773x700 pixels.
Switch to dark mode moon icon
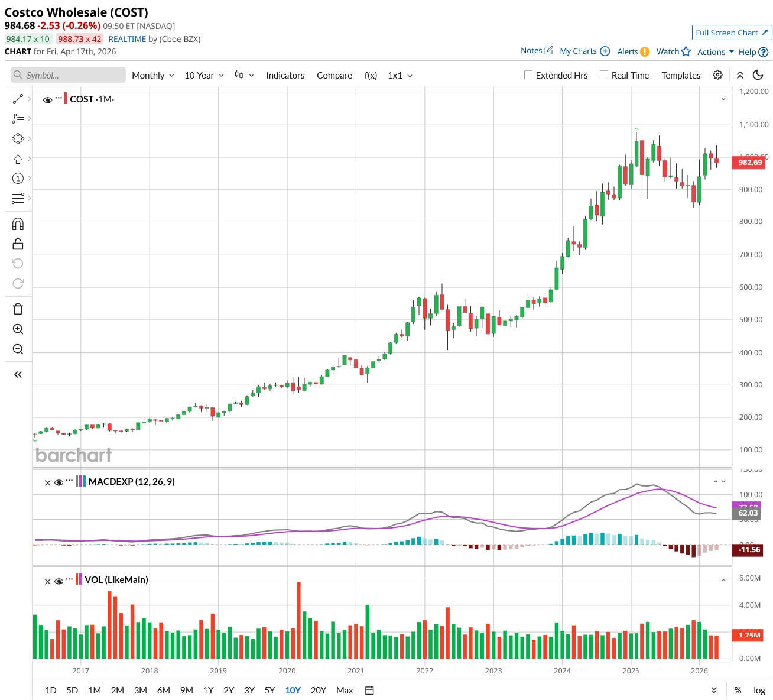click(x=758, y=75)
